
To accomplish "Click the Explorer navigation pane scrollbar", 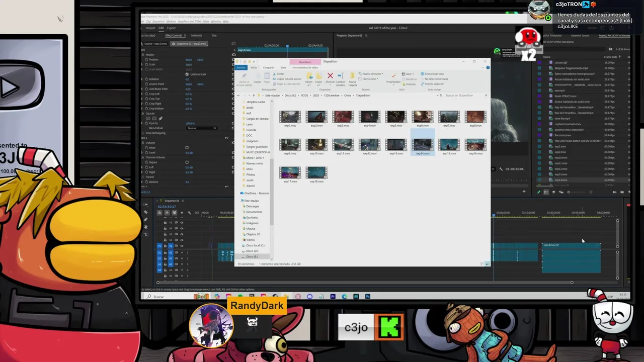I will point(272,192).
